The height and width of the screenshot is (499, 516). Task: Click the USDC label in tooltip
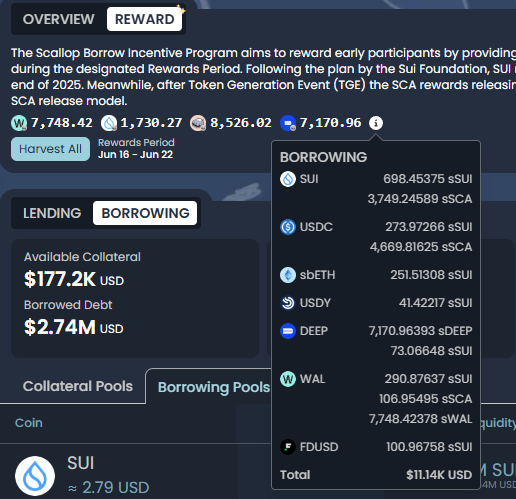click(x=316, y=227)
